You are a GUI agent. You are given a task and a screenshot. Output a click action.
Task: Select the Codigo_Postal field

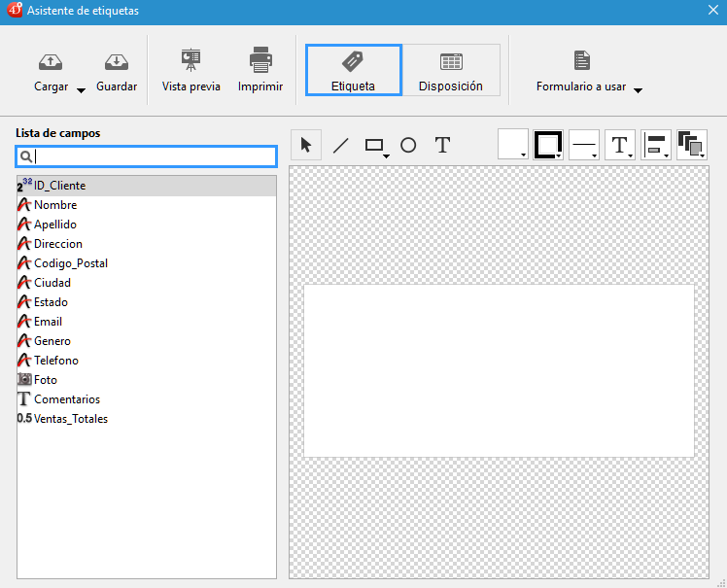70,263
